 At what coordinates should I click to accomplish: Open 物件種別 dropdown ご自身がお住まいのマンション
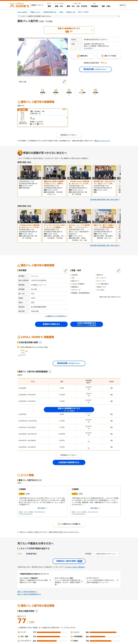coord(107,554)
